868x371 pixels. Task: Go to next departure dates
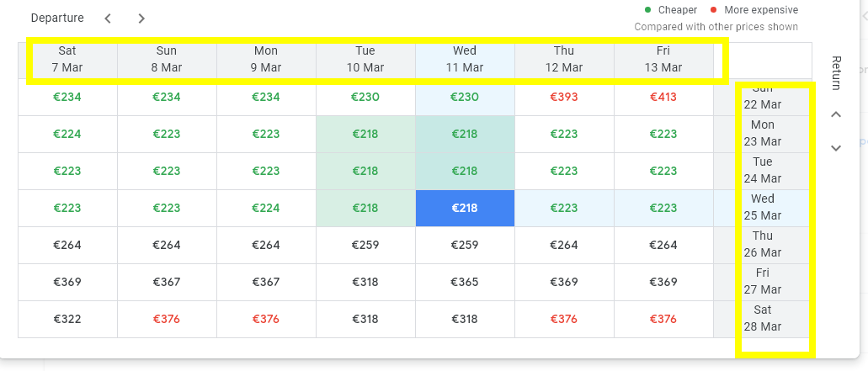141,19
